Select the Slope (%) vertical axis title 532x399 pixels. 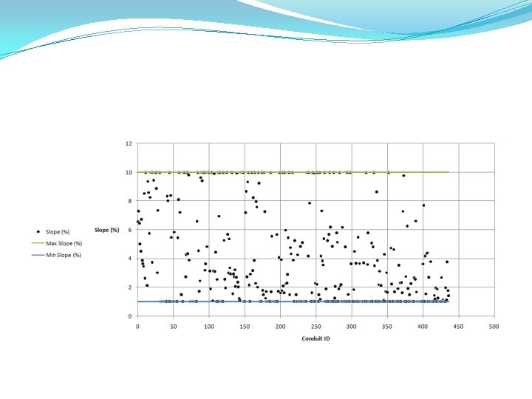coord(106,230)
